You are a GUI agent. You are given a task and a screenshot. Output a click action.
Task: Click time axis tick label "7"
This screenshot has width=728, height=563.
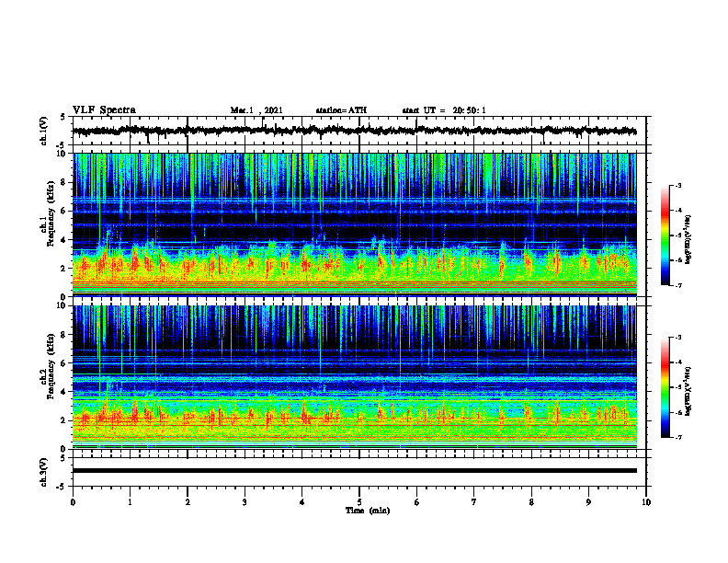coord(474,502)
